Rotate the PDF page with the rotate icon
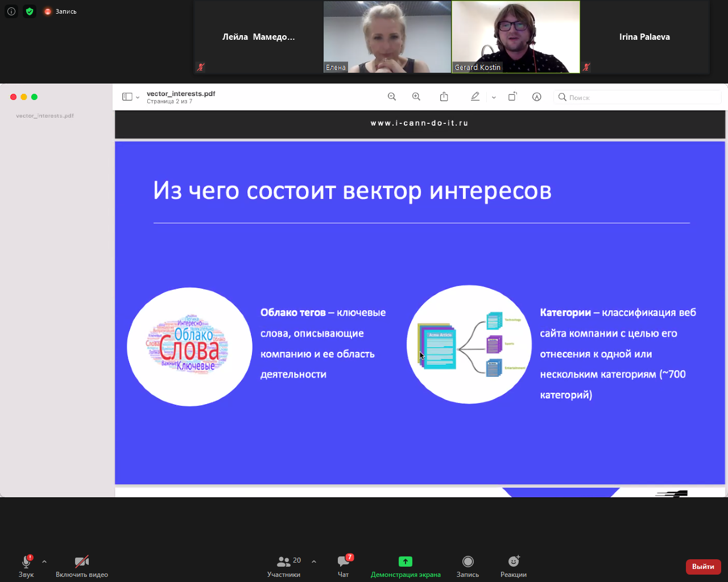This screenshot has width=728, height=582. (512, 97)
